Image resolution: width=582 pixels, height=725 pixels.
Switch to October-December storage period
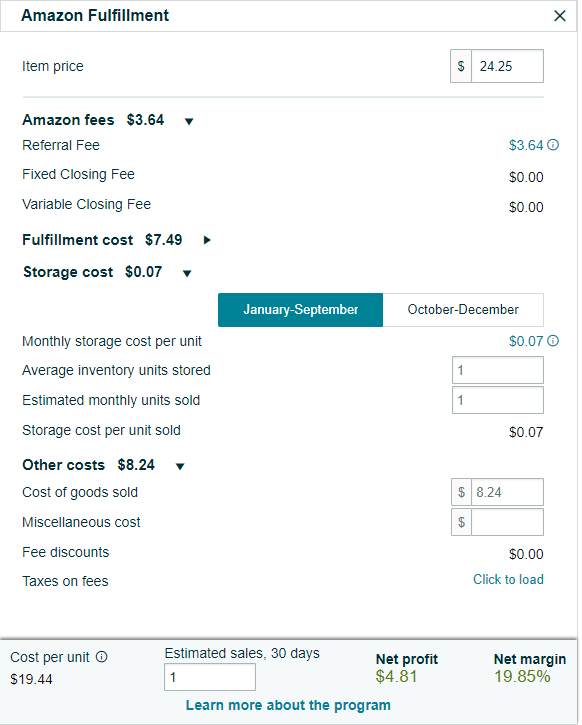coord(463,310)
